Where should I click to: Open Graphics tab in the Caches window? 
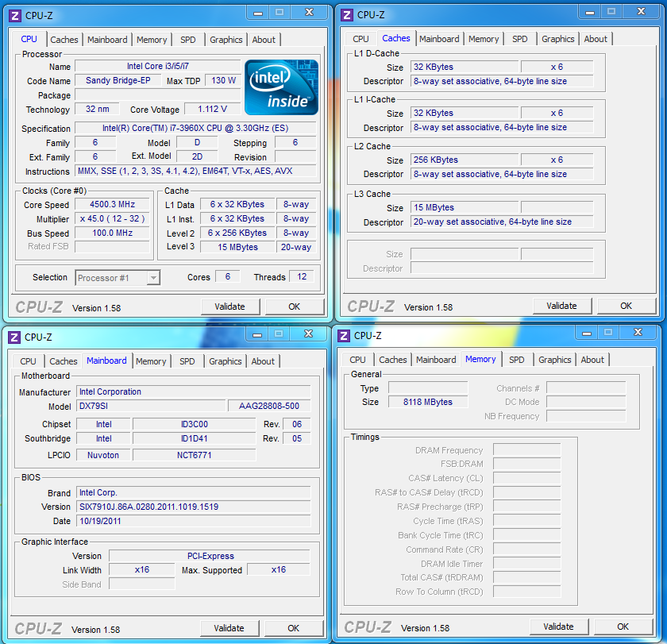(x=557, y=39)
